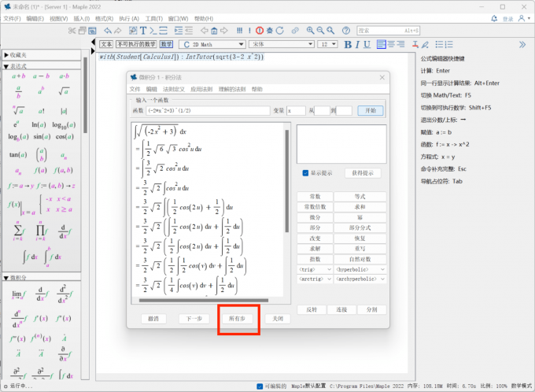Click the 函数 input field

[208, 111]
